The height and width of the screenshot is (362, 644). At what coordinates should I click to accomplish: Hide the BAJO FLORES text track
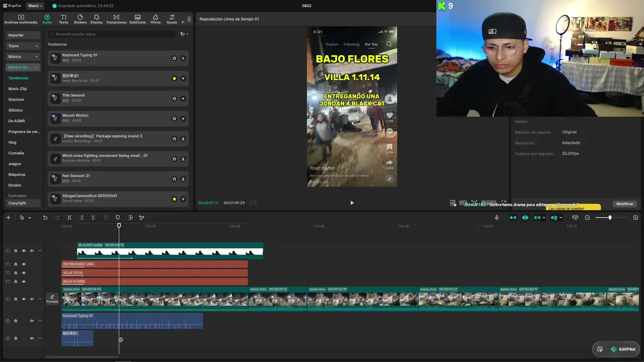tap(24, 281)
